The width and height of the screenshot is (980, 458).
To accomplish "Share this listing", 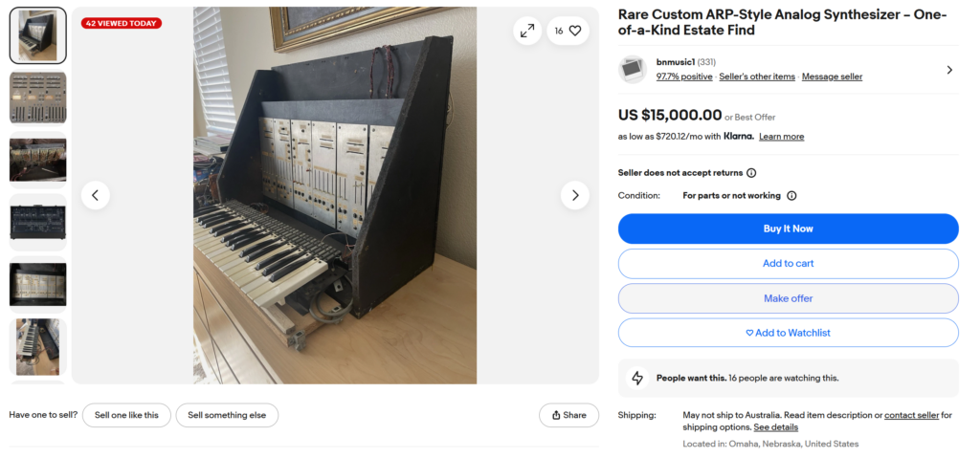I will (x=568, y=415).
